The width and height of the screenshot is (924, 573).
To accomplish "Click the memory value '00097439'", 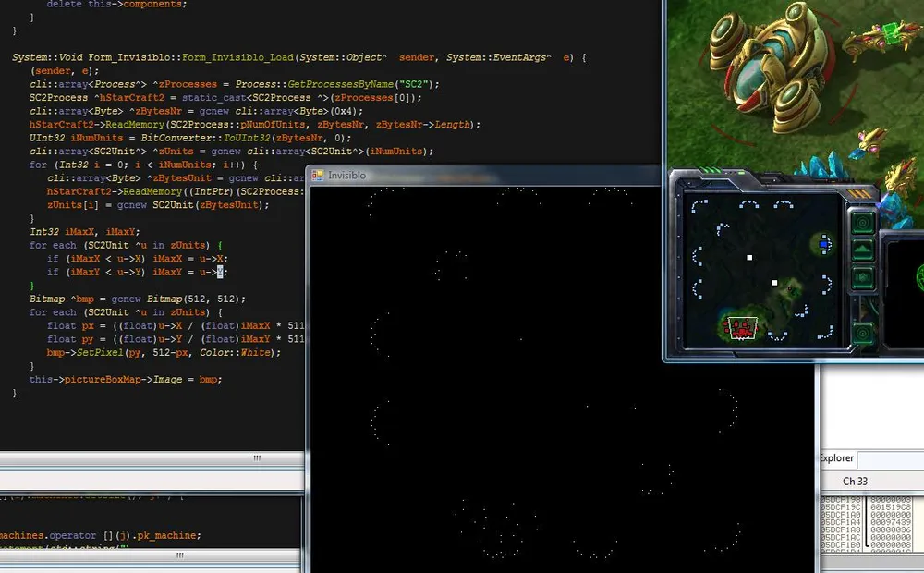I will pyautogui.click(x=891, y=522).
